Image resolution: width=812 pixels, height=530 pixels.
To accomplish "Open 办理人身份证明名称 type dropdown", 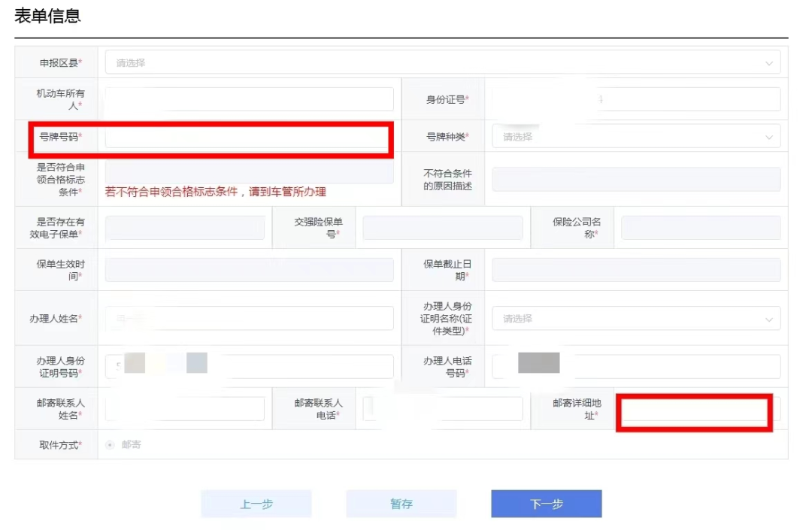I will click(635, 319).
